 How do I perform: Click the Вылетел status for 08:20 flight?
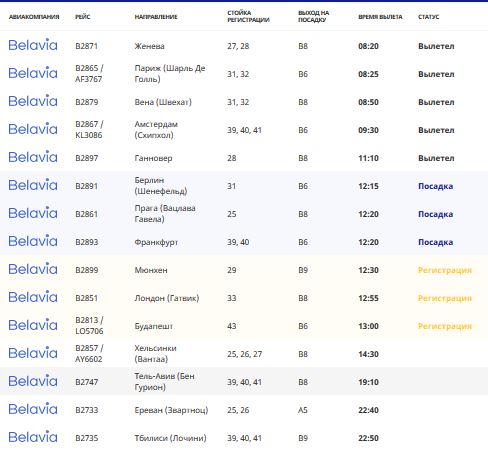pos(436,46)
